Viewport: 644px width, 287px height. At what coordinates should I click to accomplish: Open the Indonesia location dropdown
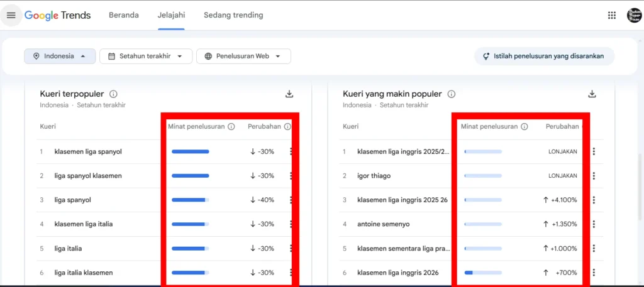(60, 56)
